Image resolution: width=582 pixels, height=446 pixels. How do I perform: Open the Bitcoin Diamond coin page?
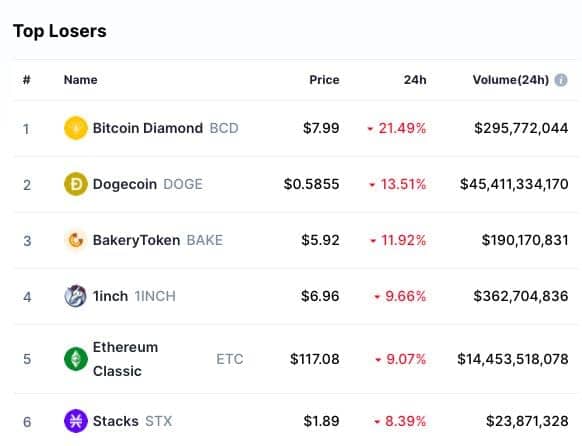click(x=148, y=128)
